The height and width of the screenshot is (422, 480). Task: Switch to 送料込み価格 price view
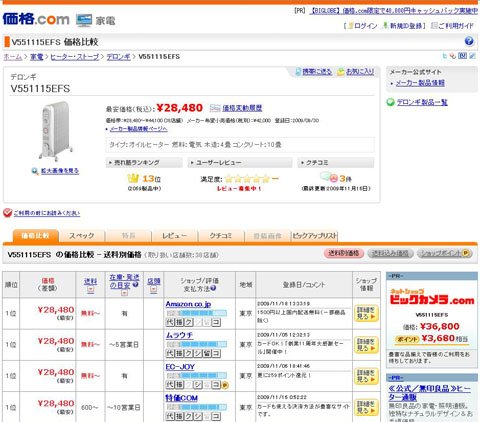(x=390, y=253)
